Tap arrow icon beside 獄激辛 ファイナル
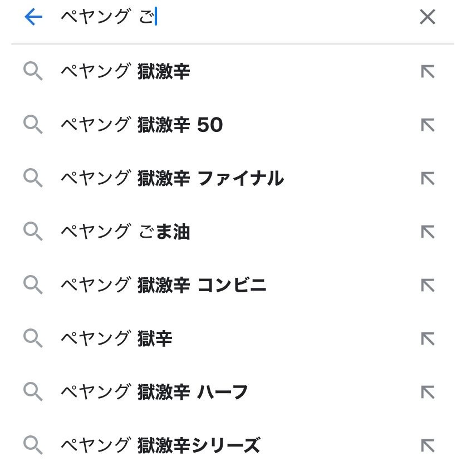The image size is (461, 476). [x=427, y=179]
